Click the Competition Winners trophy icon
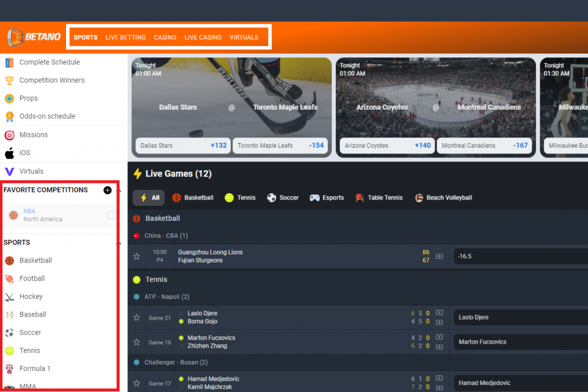 point(9,80)
